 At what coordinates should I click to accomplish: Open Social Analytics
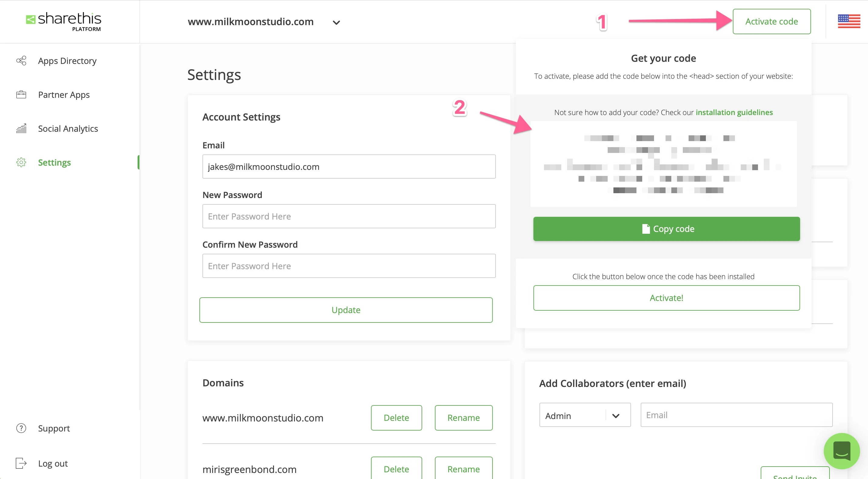pyautogui.click(x=68, y=128)
